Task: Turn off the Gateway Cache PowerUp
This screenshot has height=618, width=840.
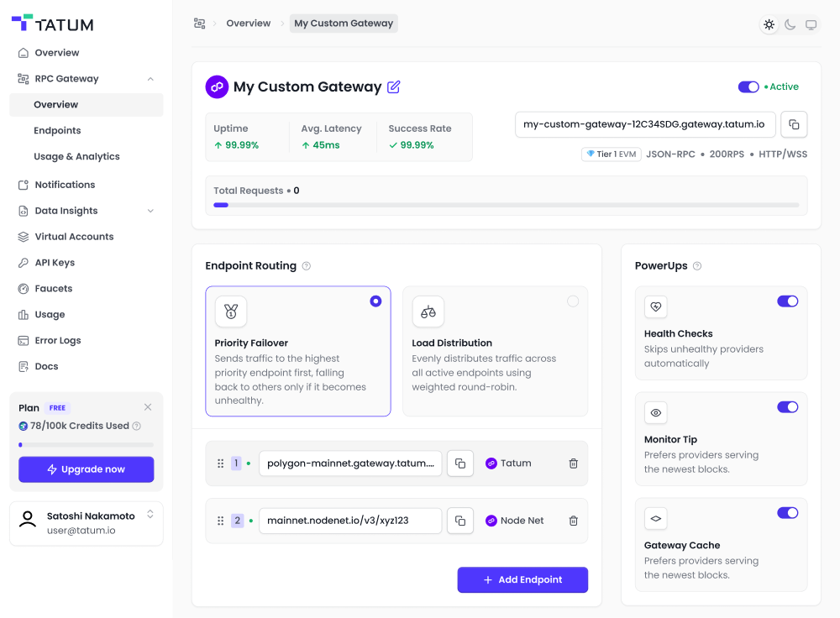Action: 787,512
